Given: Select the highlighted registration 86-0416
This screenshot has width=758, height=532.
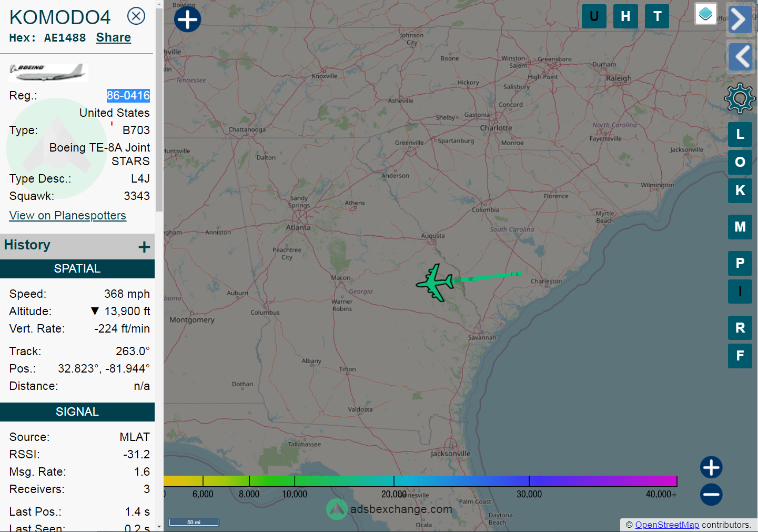Looking at the screenshot, I should click(128, 95).
